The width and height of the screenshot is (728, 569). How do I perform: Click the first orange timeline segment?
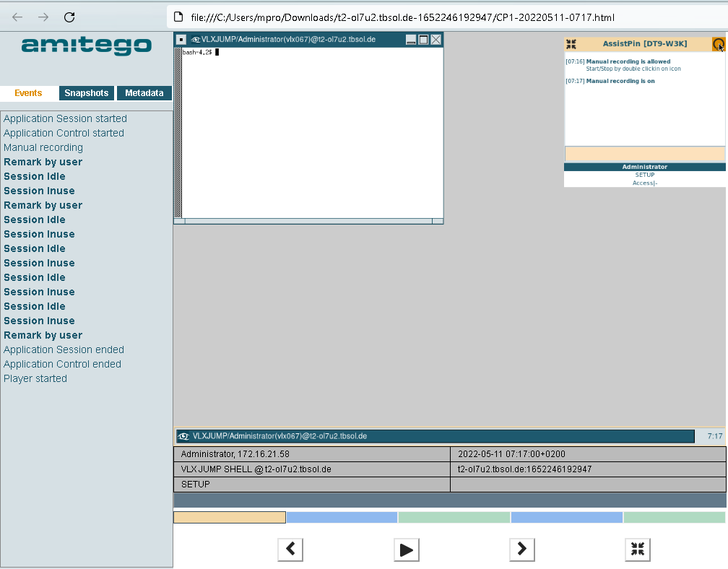(x=230, y=517)
